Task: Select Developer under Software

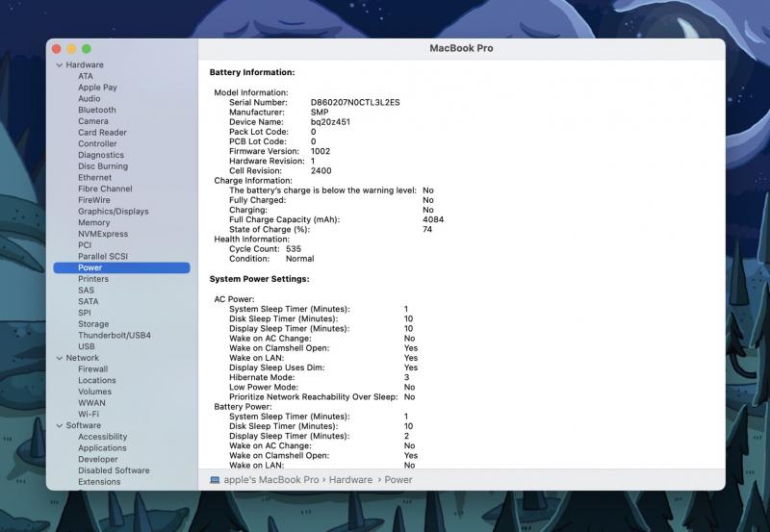Action: pos(98,459)
